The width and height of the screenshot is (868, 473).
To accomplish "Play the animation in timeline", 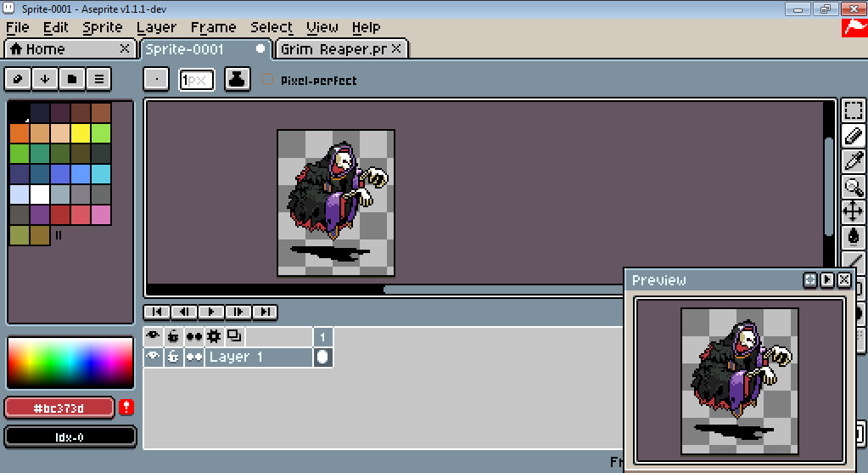I will (211, 312).
